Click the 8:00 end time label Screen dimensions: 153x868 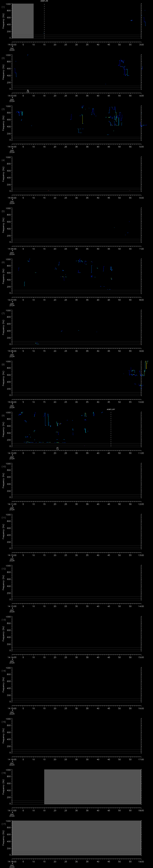(141, 300)
